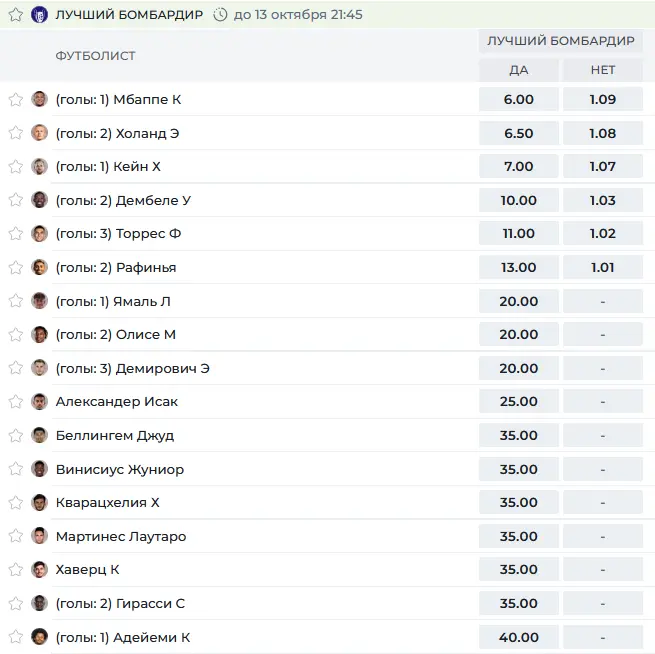Click the Адейеми К avatar
The width and height of the screenshot is (655, 654).
[x=39, y=637]
